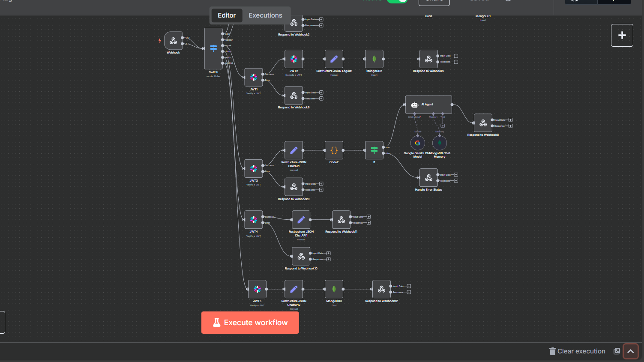Image resolution: width=644 pixels, height=362 pixels.
Task: Click the JWT1 verify node
Action: [x=254, y=78]
